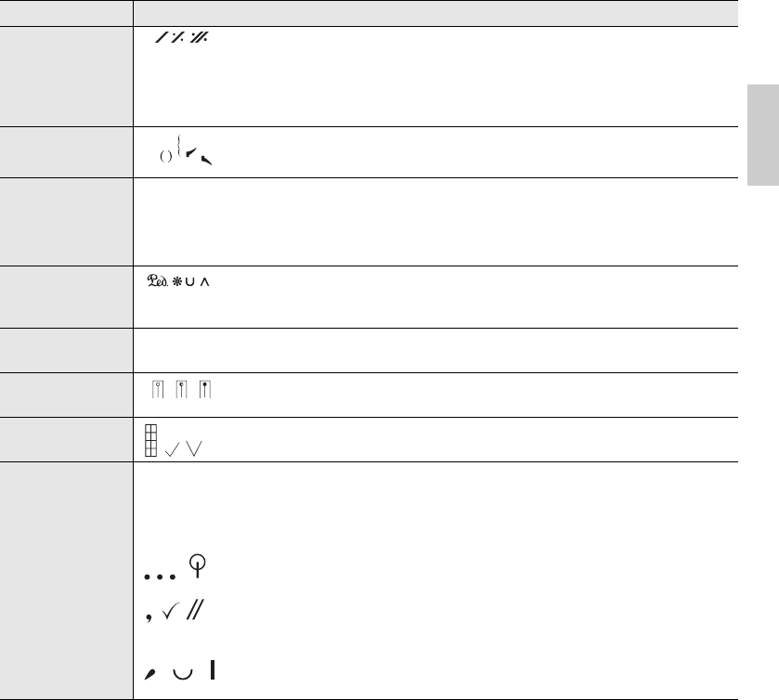Select the pedal symbol with filled circle

[204, 388]
